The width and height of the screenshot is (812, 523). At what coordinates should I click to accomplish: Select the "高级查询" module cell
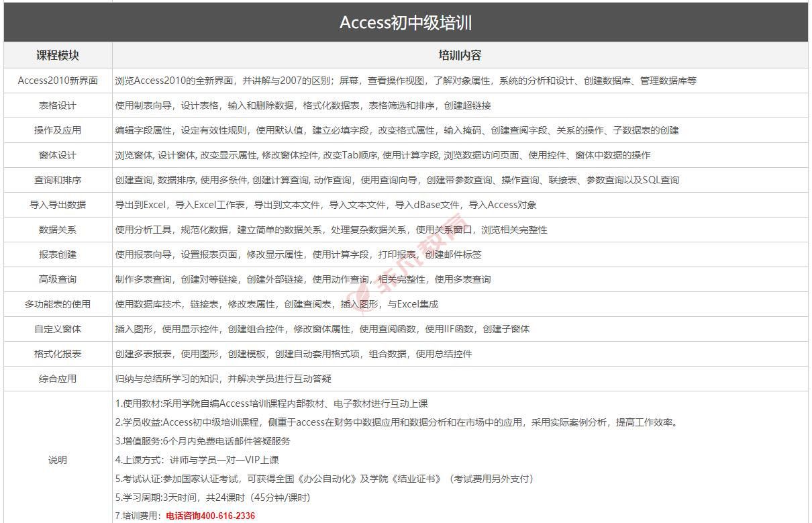coord(58,279)
